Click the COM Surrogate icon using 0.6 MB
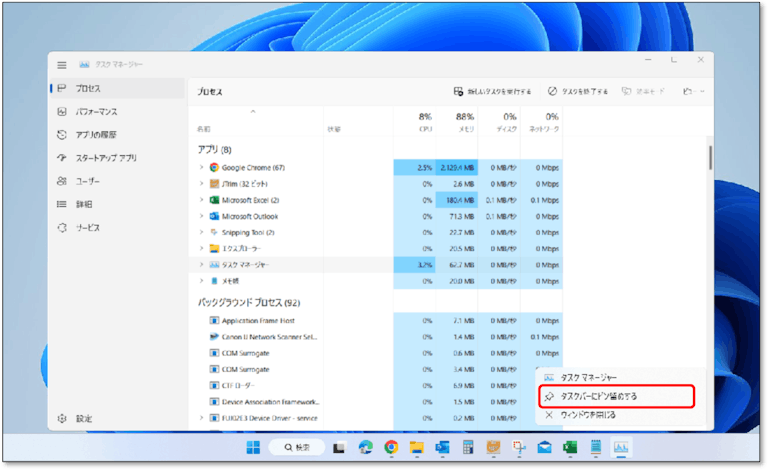The image size is (768, 470). pyautogui.click(x=214, y=353)
